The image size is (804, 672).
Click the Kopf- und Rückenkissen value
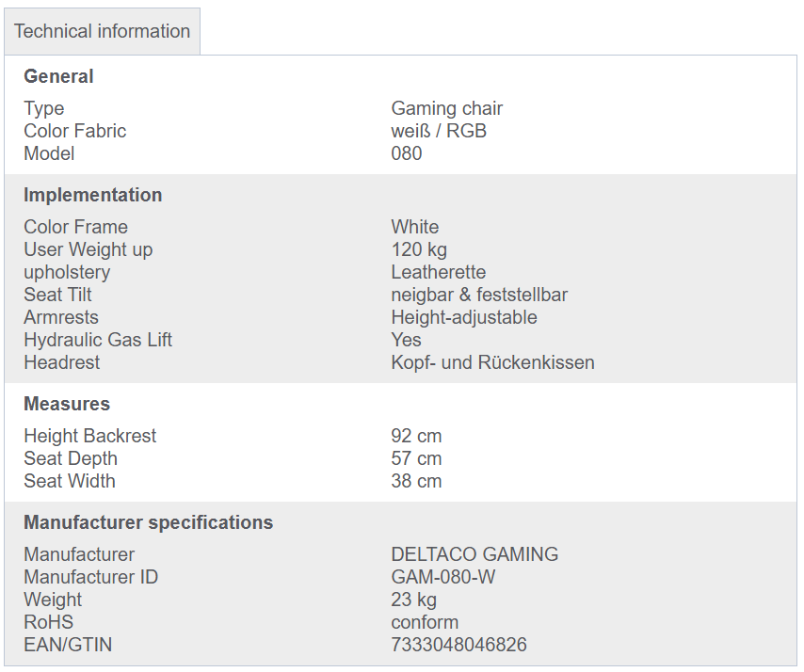492,362
